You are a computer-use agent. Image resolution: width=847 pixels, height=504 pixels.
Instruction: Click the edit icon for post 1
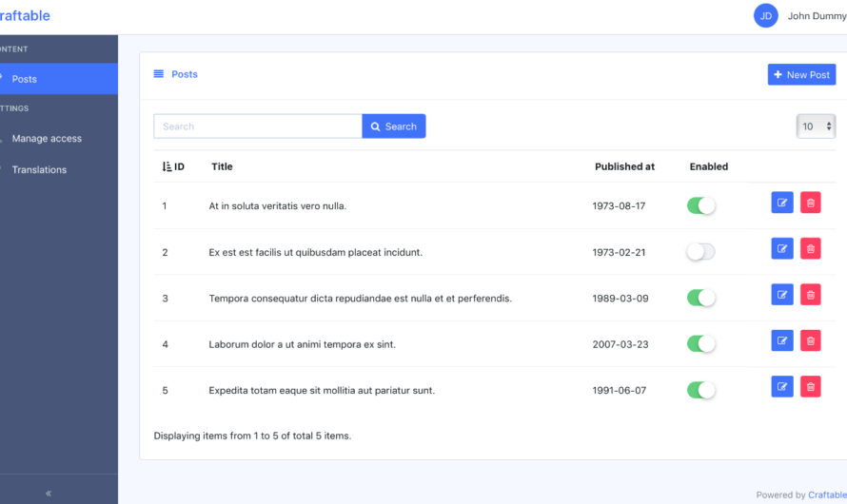point(781,203)
